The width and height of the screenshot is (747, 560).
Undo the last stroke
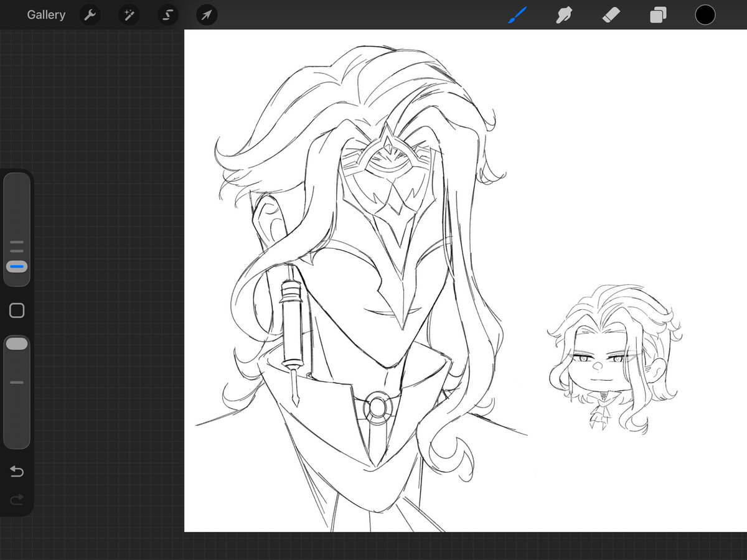point(17,472)
